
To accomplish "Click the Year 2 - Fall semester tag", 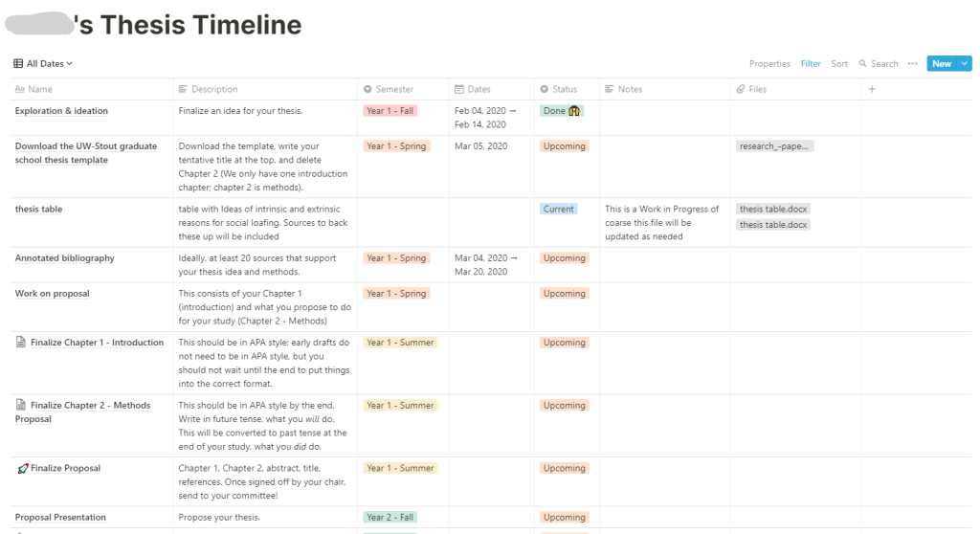I will point(390,517).
